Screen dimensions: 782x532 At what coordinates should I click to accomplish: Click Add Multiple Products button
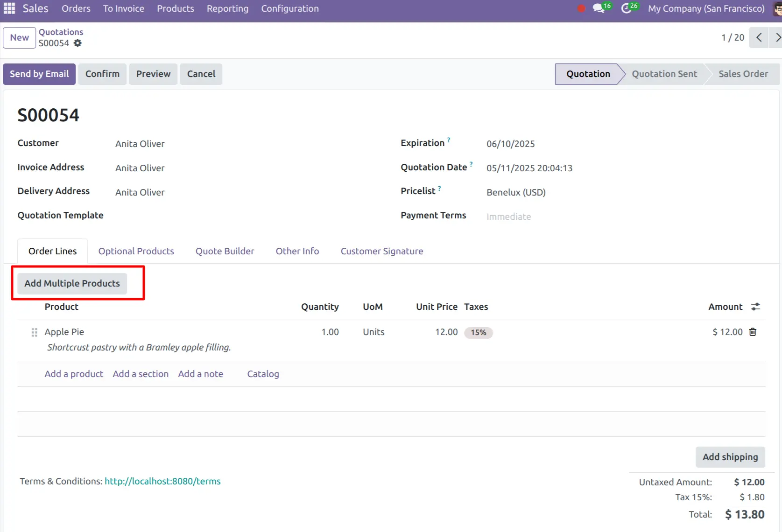[x=72, y=283]
